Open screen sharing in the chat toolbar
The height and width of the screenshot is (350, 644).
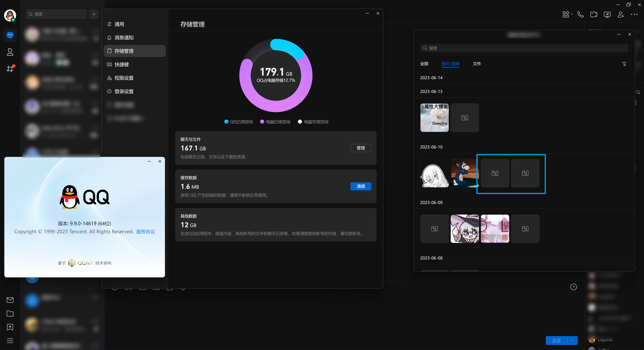[x=607, y=14]
